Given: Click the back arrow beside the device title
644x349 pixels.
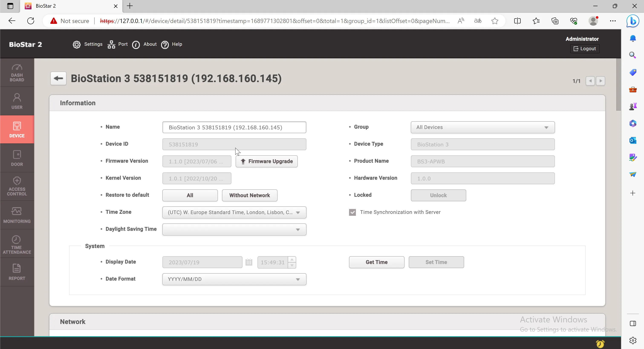Looking at the screenshot, I should click(59, 78).
